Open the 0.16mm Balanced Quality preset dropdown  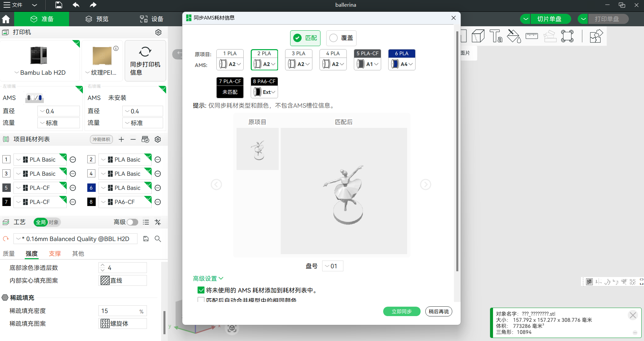tap(75, 239)
